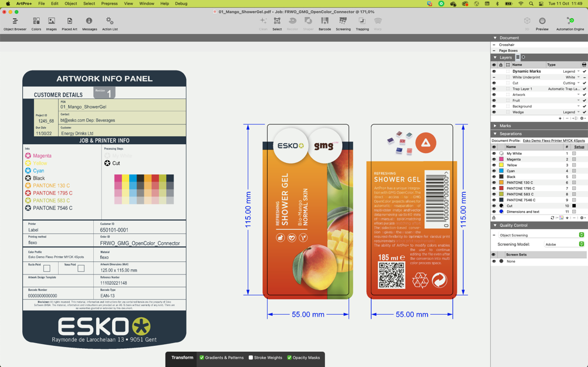Open the Automation Engine toolbar item
This screenshot has height=367, width=588.
[x=570, y=23]
